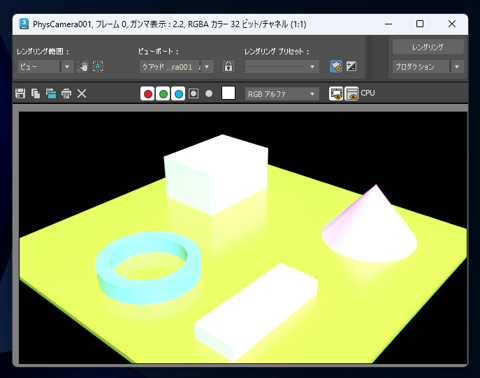Image resolution: width=480 pixels, height=378 pixels.
Task: Open the ビューポート viewport dropdown
Action: click(x=177, y=67)
